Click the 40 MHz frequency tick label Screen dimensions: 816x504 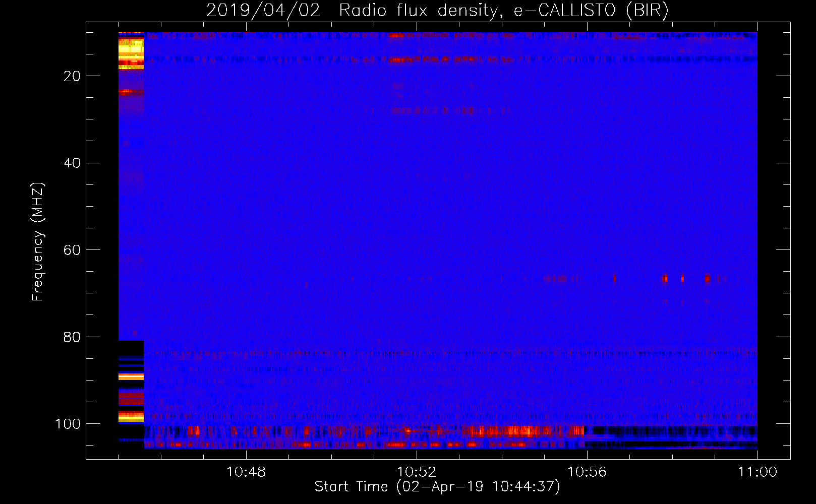click(x=72, y=163)
